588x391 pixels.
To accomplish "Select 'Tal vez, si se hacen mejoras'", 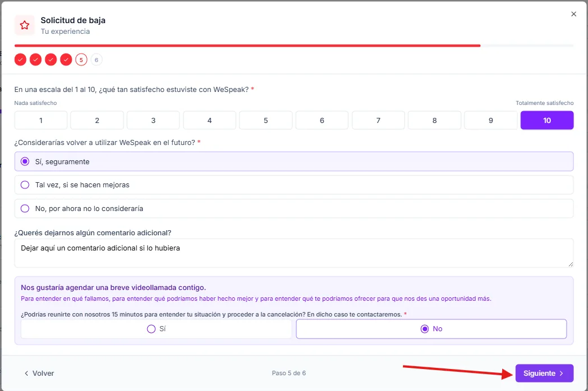I will point(294,185).
